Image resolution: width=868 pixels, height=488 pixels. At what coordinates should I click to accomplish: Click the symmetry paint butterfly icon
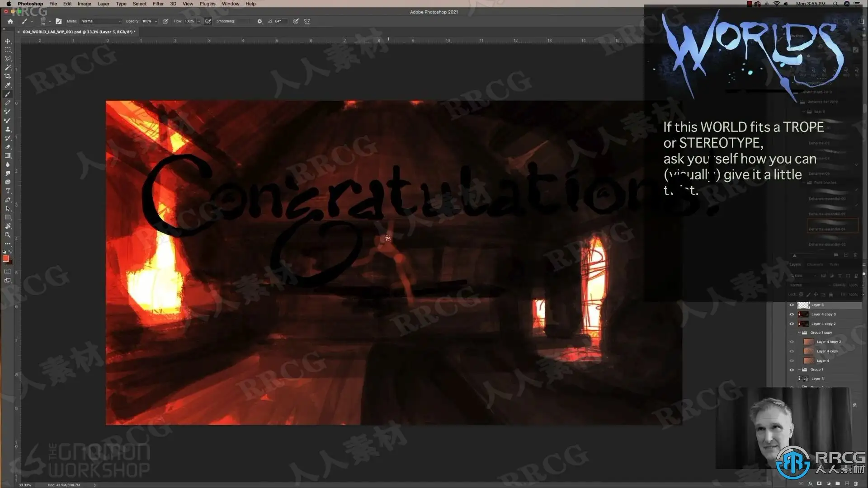tap(307, 21)
